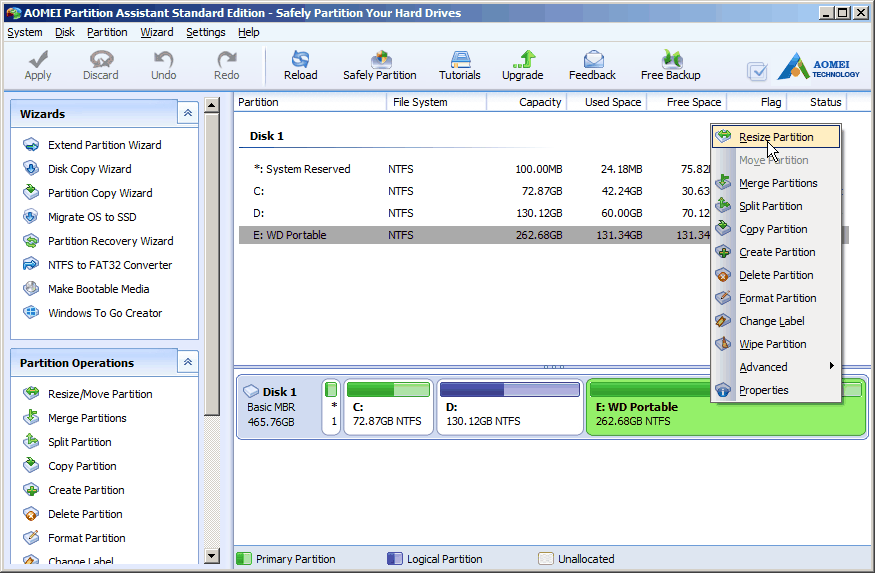Choose Split Partition in context menu
This screenshot has width=875, height=573.
click(x=776, y=206)
